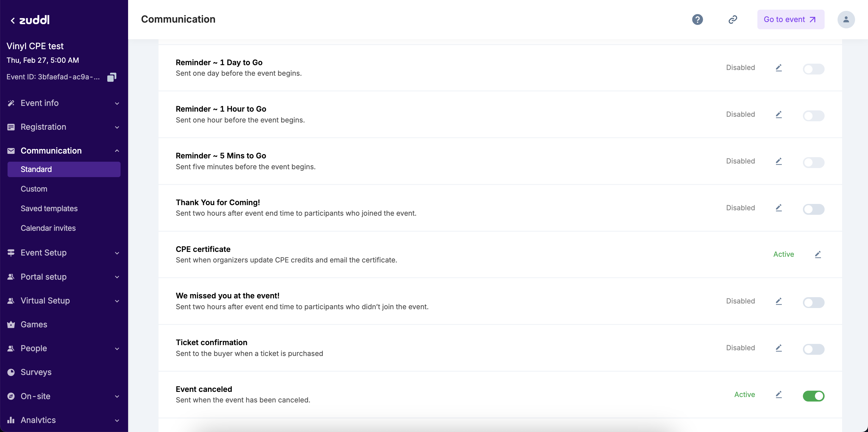Click the copy event link icon
The width and height of the screenshot is (868, 432).
coord(733,20)
